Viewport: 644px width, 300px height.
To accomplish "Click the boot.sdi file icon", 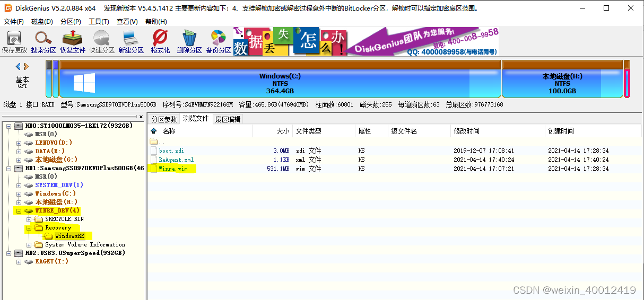I will pos(154,151).
